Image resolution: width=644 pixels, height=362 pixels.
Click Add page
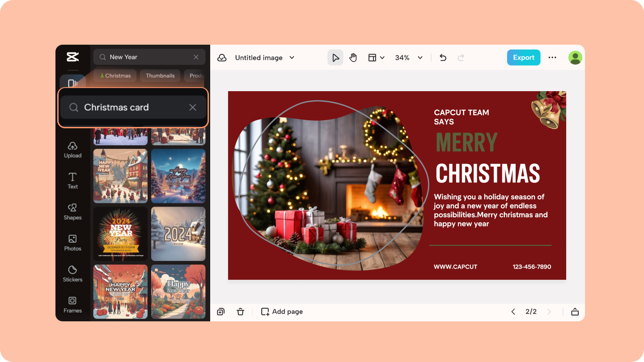click(x=282, y=311)
